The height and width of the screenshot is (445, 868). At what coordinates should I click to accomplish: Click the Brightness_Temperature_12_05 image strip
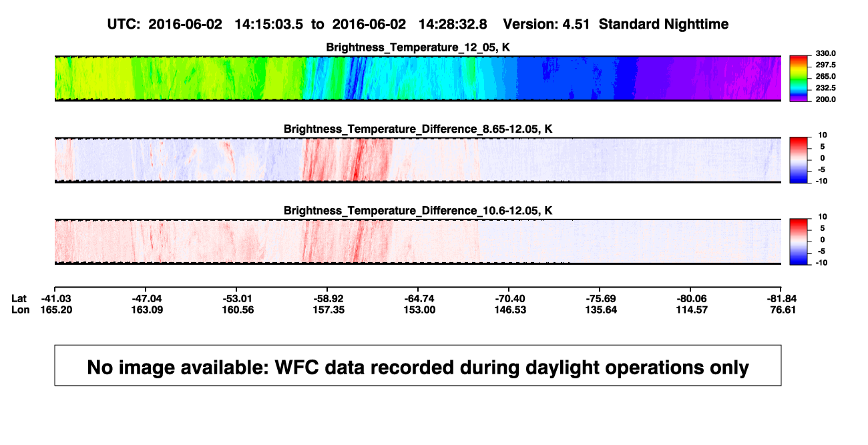417,79
